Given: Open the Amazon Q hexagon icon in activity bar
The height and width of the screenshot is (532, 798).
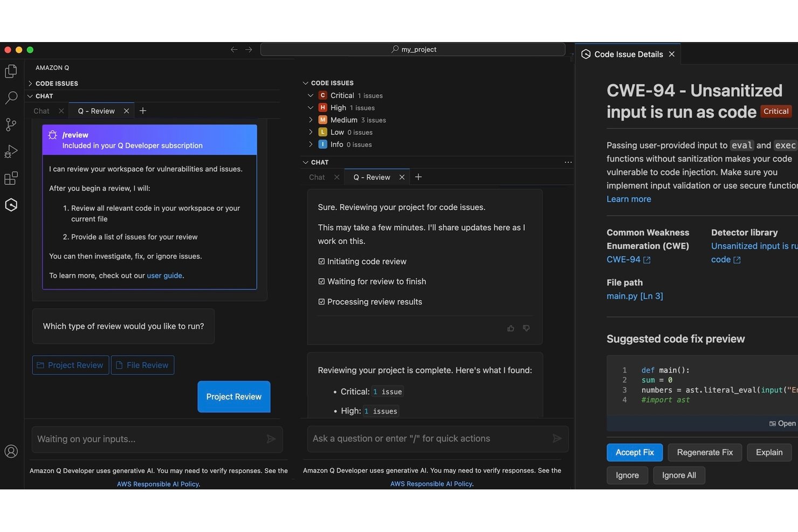Looking at the screenshot, I should (x=11, y=205).
